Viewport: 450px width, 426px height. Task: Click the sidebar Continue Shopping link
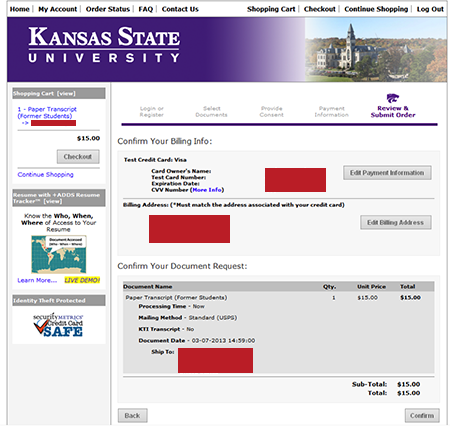click(46, 174)
